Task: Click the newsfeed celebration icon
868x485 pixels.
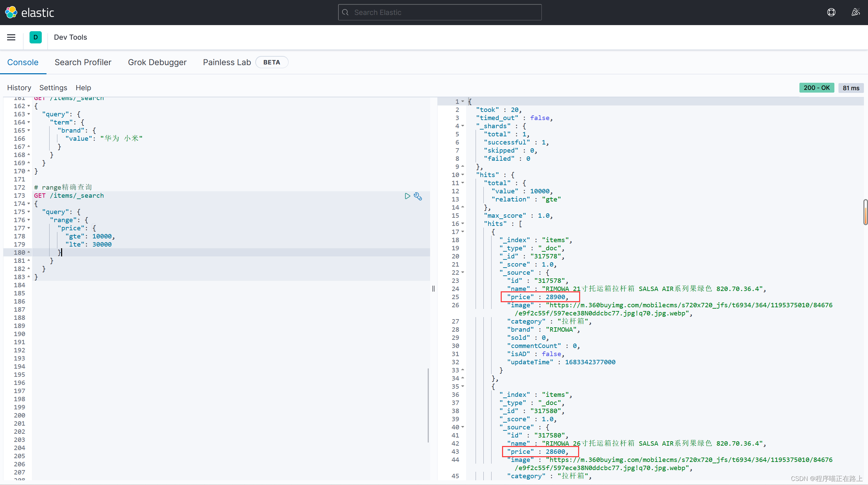Action: (x=855, y=13)
